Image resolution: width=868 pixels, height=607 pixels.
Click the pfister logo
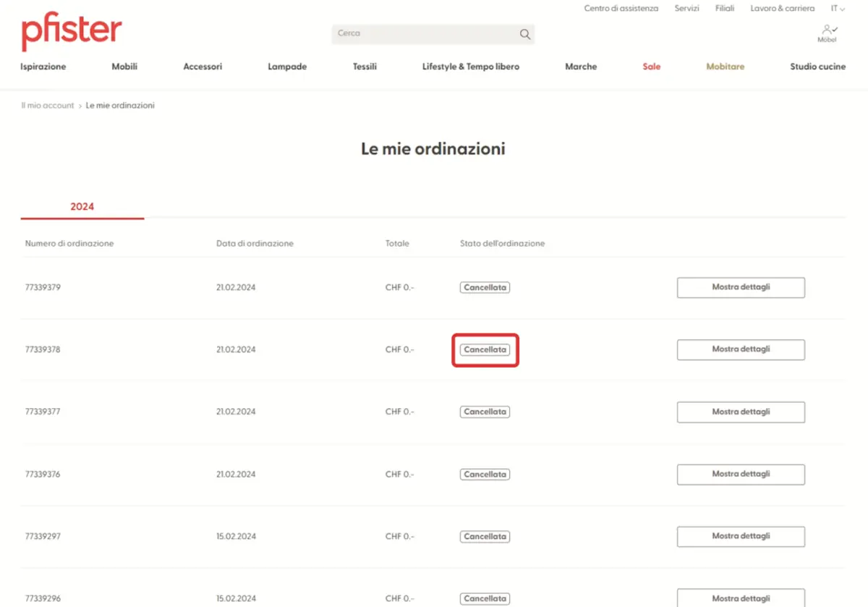click(x=72, y=32)
